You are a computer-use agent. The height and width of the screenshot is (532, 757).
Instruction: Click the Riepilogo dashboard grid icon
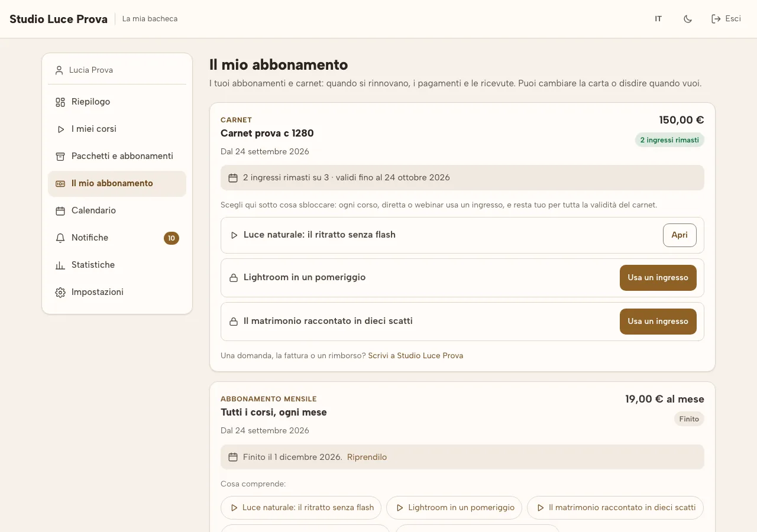60,102
